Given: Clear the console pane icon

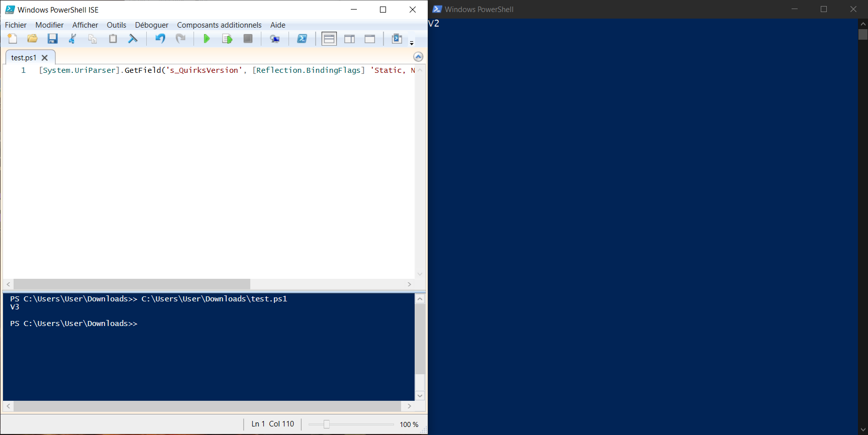Looking at the screenshot, I should (133, 39).
